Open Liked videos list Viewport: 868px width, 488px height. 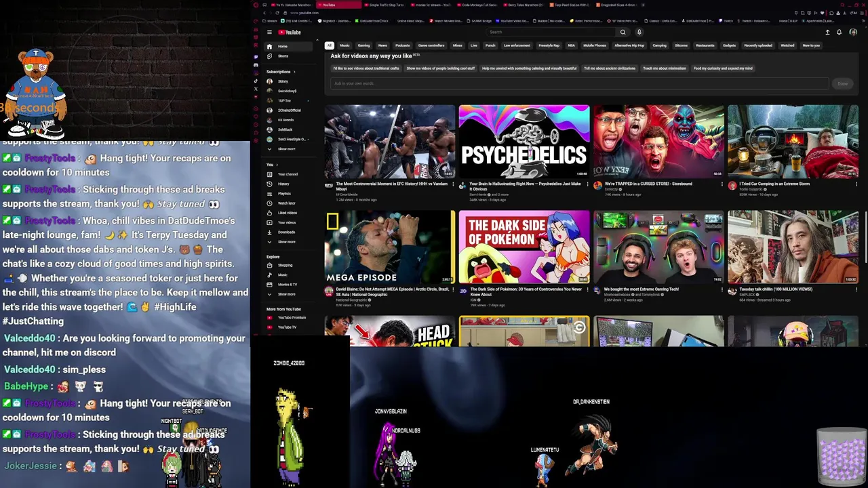click(x=288, y=213)
